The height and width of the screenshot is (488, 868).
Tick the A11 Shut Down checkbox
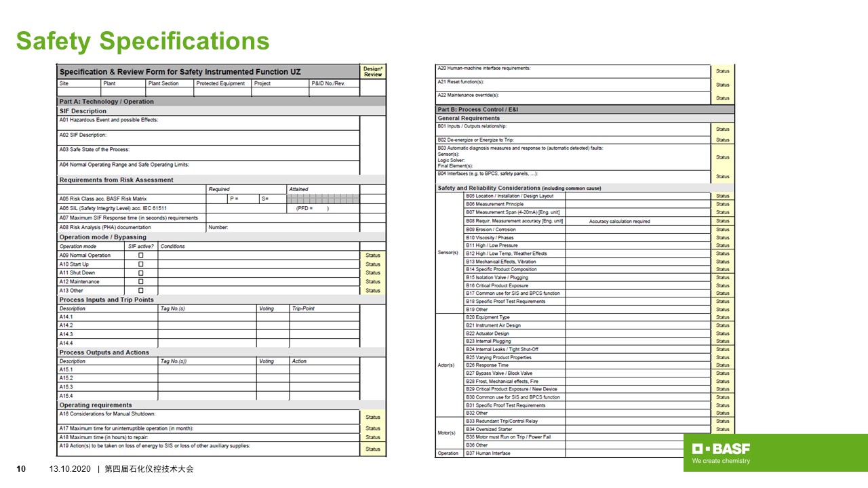141,273
